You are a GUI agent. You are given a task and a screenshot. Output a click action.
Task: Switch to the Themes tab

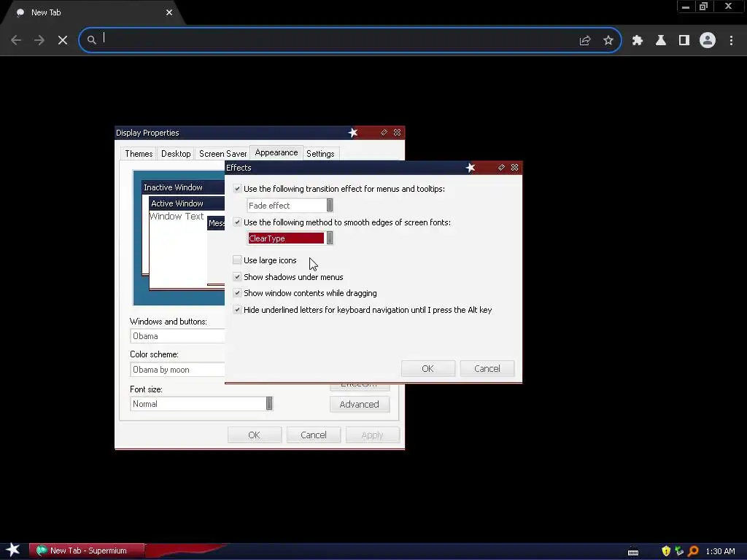(x=139, y=154)
